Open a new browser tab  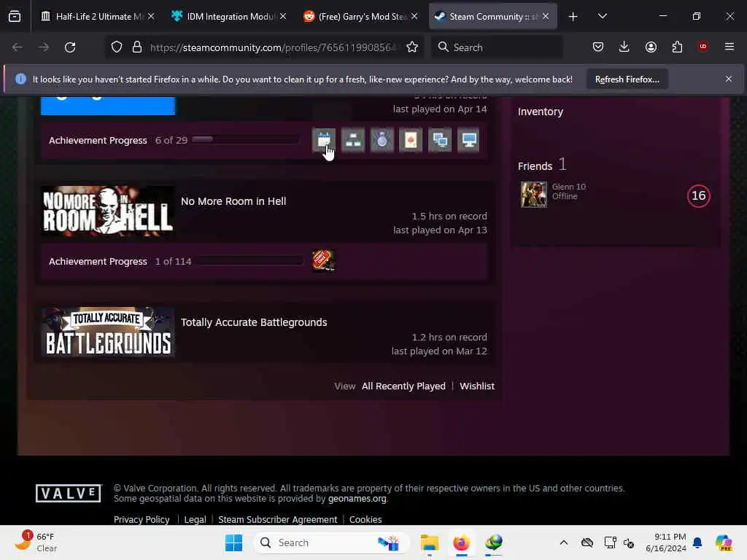coord(573,17)
